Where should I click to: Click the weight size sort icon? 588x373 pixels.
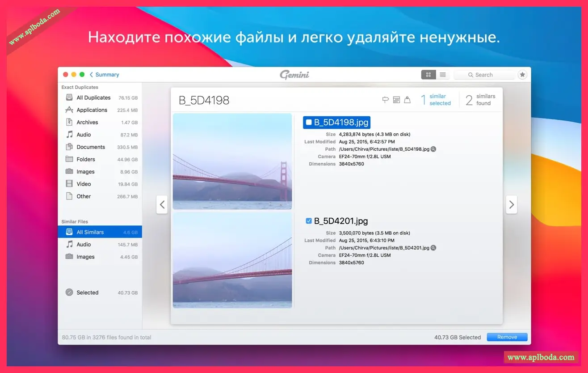coord(407,100)
